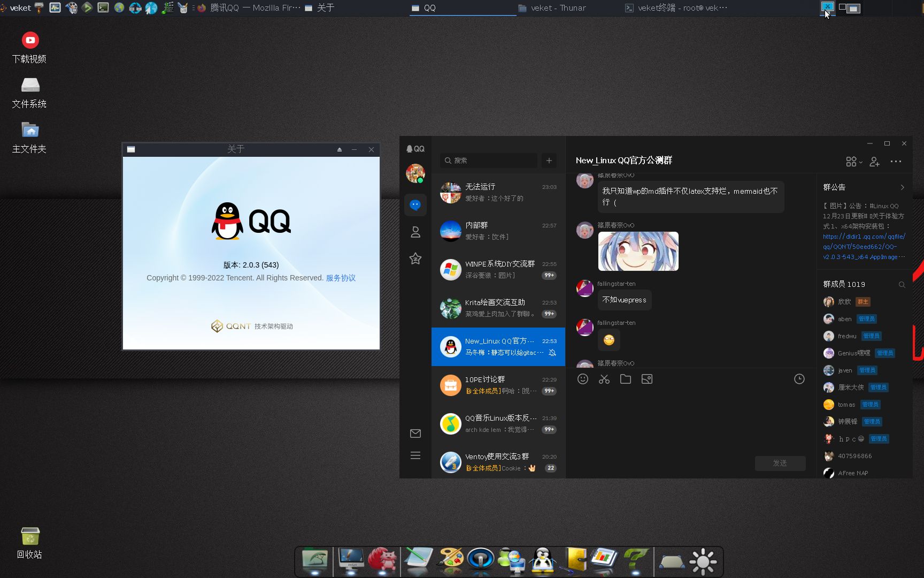
Task: Roll up the 关于 window with arrow button
Action: coord(339,150)
